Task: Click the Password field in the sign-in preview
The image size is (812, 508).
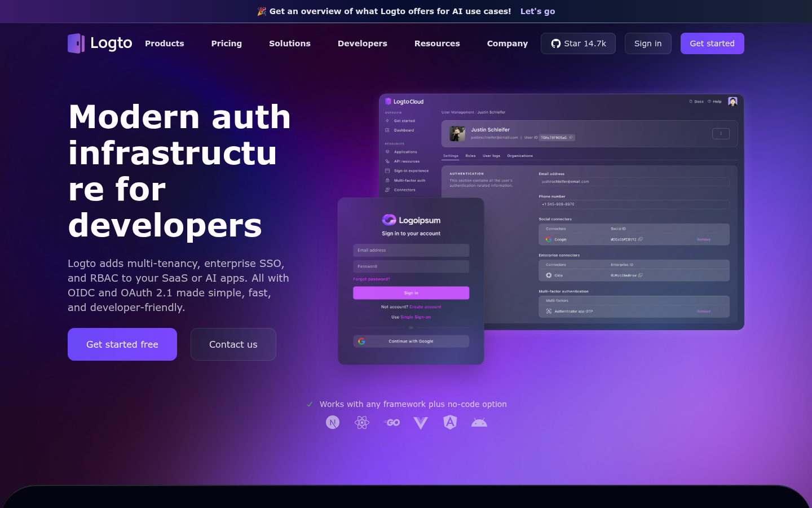Action: (x=411, y=266)
